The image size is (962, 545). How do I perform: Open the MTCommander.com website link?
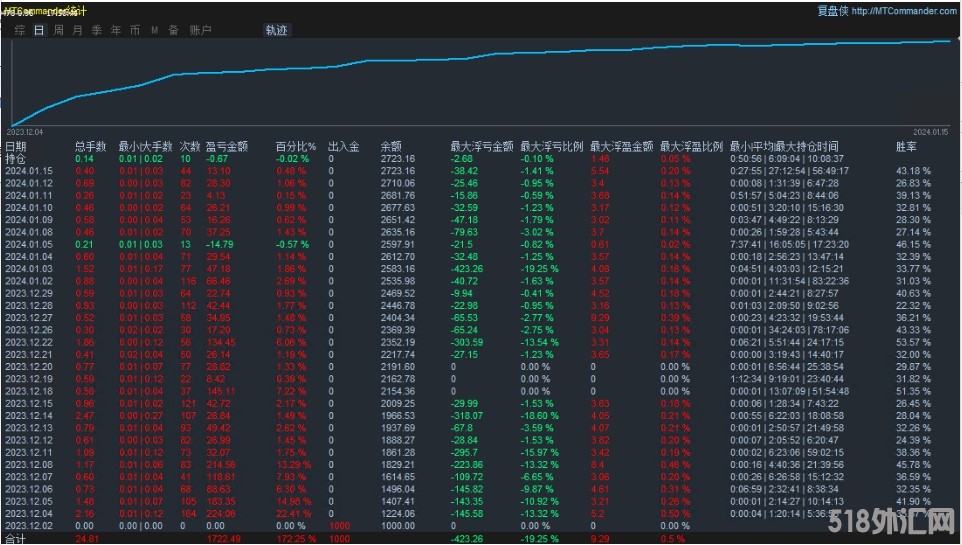pyautogui.click(x=902, y=11)
